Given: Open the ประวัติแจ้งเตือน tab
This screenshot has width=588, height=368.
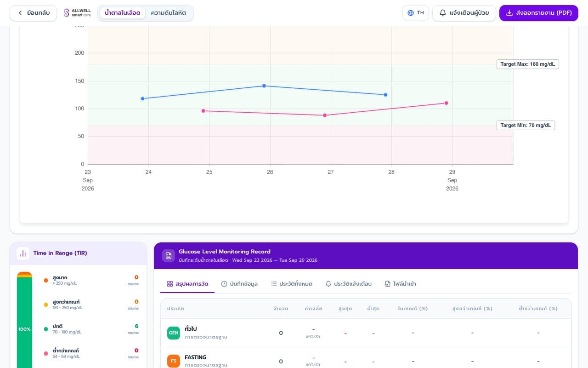Looking at the screenshot, I should [349, 284].
